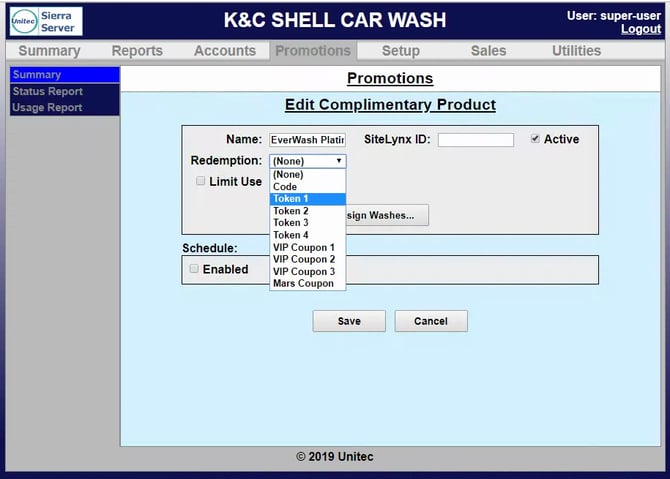670x479 pixels.
Task: Open the Accounts tab
Action: coord(225,51)
